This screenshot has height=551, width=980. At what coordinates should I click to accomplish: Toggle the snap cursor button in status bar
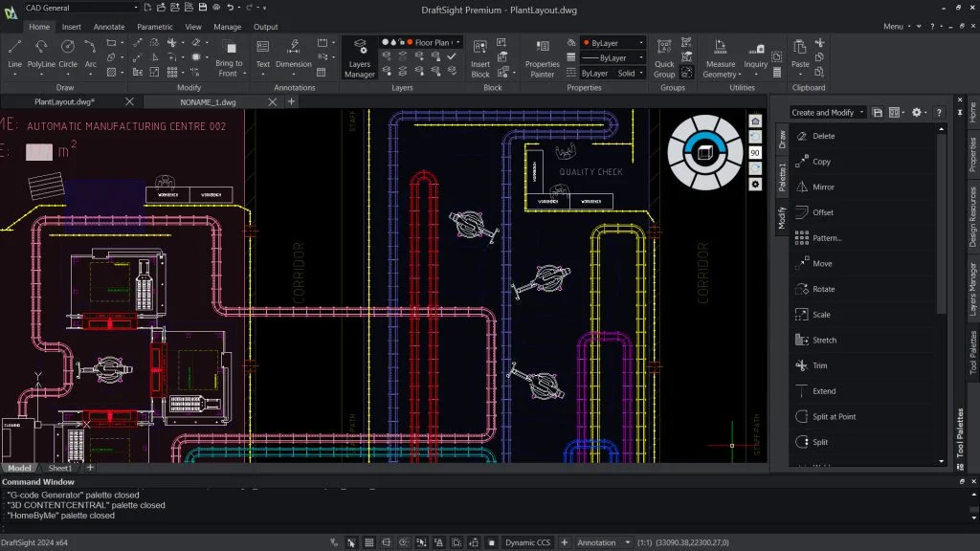[x=351, y=542]
